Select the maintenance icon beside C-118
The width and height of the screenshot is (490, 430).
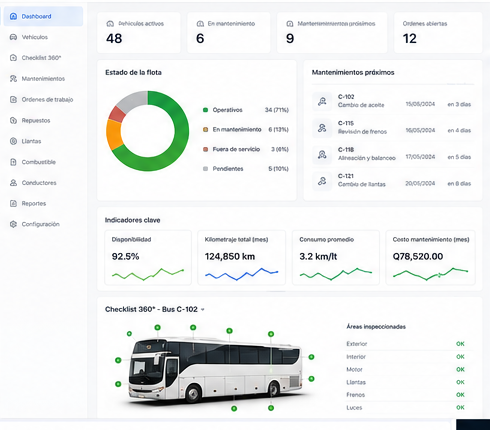point(322,154)
